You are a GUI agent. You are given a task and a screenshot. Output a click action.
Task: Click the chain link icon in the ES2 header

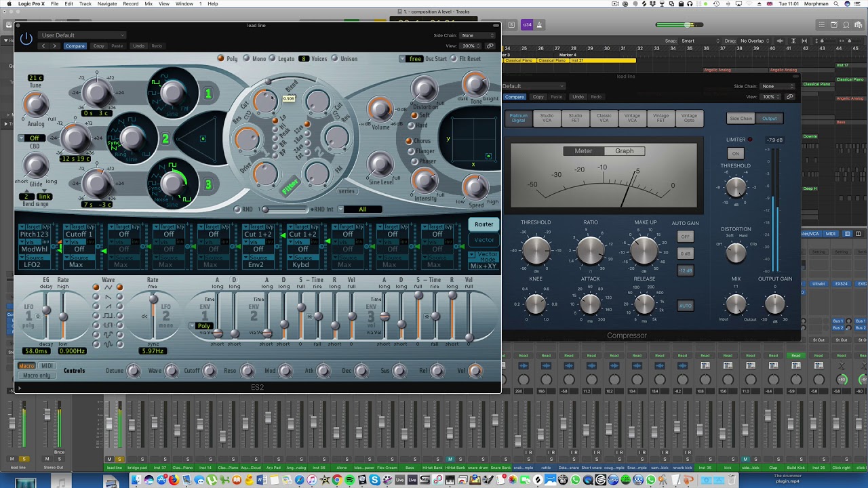pyautogui.click(x=491, y=45)
